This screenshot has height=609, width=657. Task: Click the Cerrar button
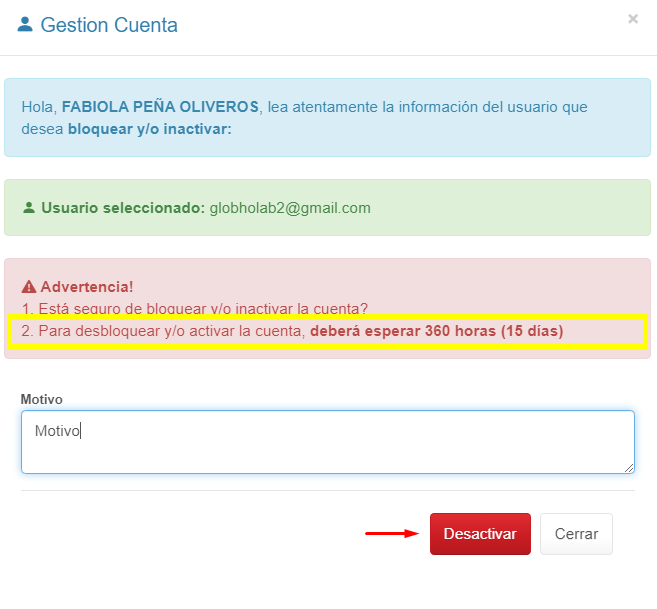576,534
